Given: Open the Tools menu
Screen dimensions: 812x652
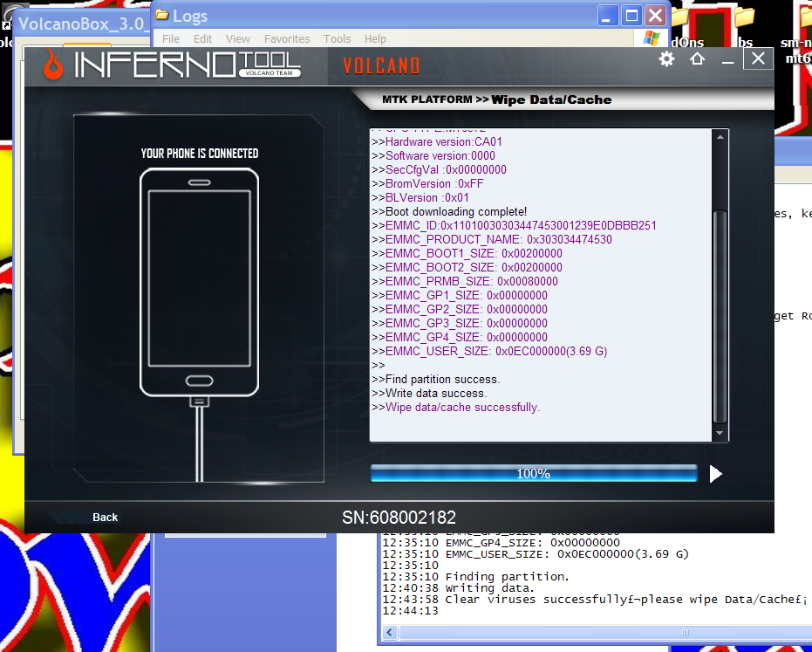Looking at the screenshot, I should [337, 38].
